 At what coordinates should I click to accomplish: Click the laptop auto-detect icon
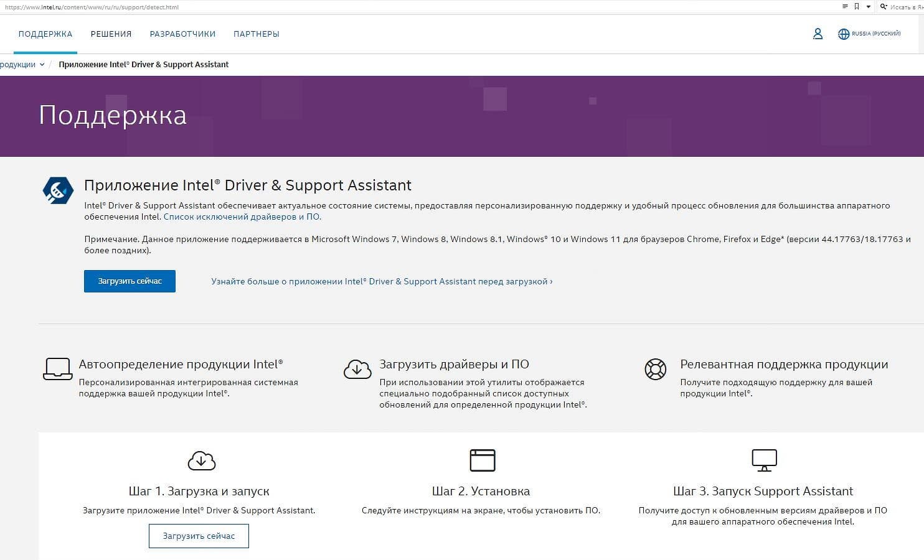point(58,368)
